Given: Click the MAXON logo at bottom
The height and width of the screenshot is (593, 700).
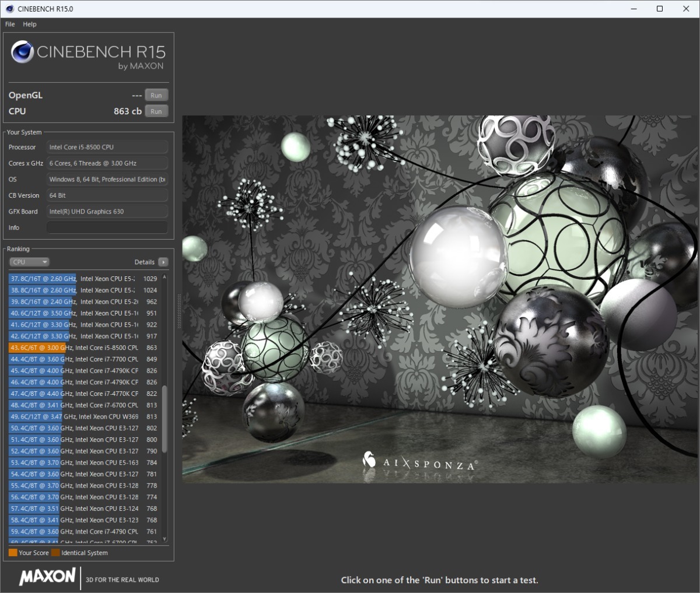Looking at the screenshot, I should pos(47,577).
